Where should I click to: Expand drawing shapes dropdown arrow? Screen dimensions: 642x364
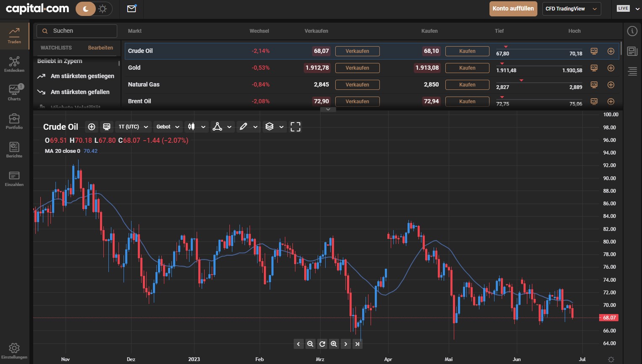pyautogui.click(x=229, y=127)
